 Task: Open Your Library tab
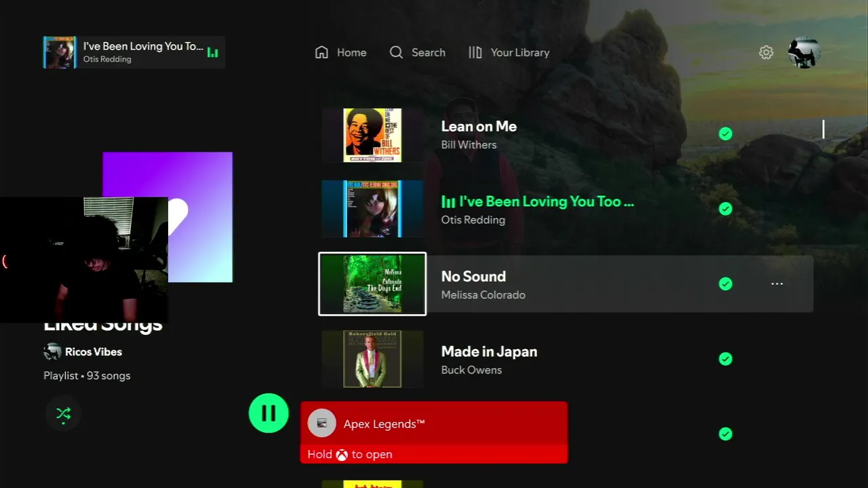[509, 52]
